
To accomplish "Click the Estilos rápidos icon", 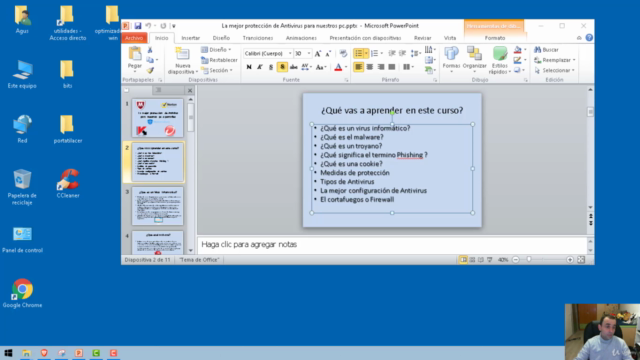I will (500, 54).
